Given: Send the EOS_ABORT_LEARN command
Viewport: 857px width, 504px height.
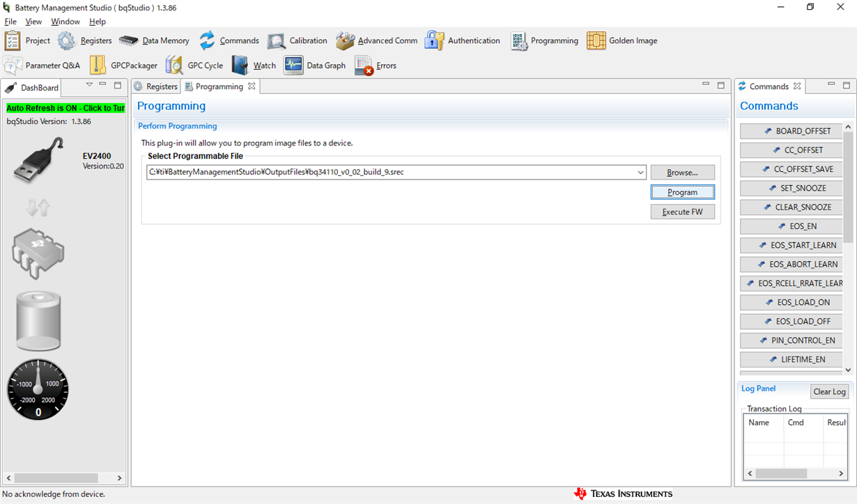Looking at the screenshot, I should coord(792,265).
